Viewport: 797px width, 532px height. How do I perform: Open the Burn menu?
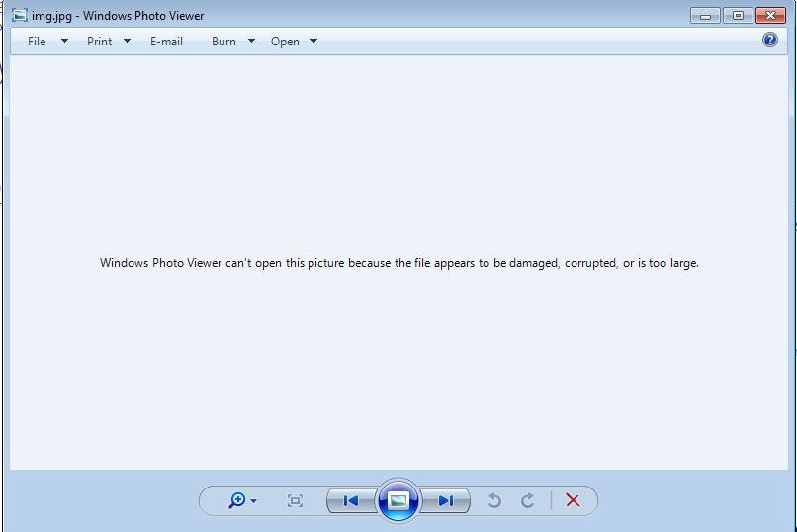coord(223,42)
